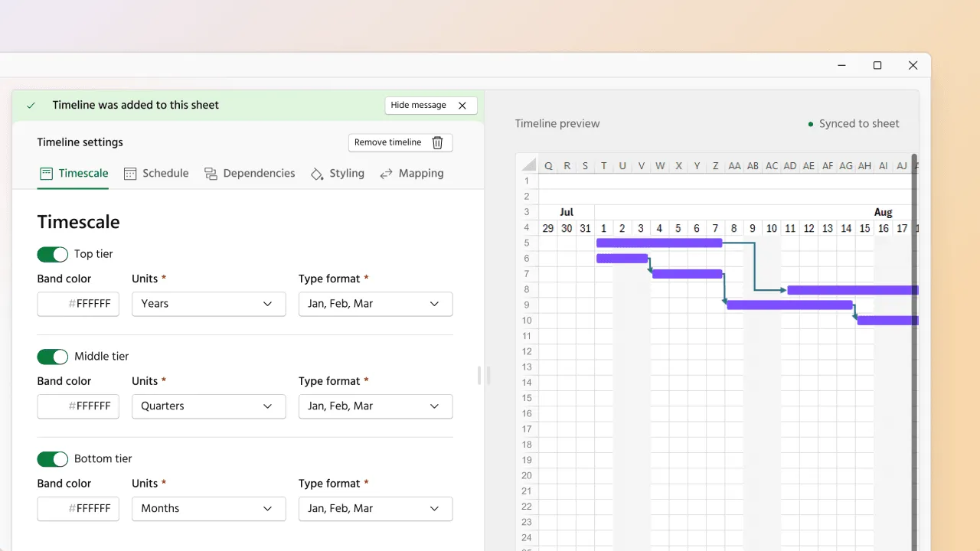The image size is (980, 551).
Task: Click the trash can icon
Action: [x=437, y=143]
